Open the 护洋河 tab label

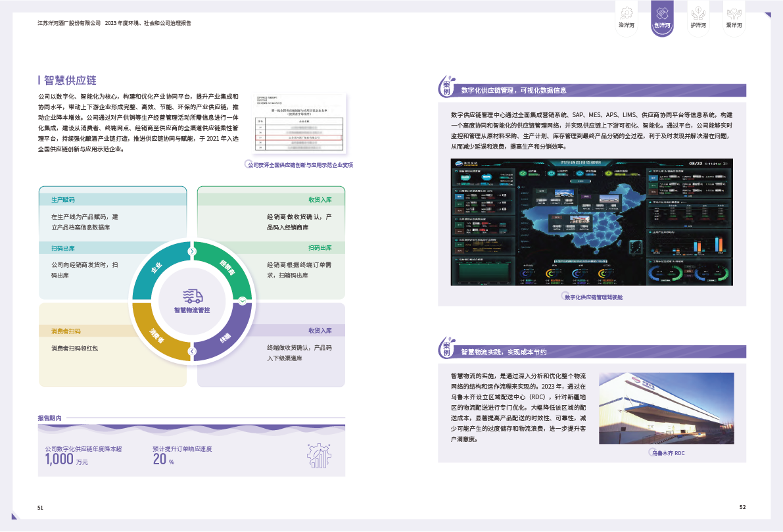[698, 26]
